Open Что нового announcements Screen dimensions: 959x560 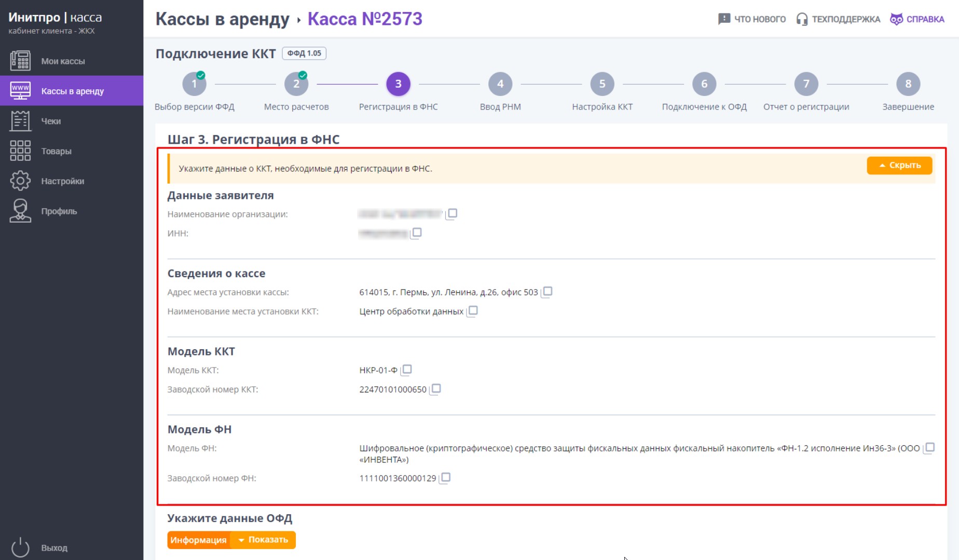752,19
